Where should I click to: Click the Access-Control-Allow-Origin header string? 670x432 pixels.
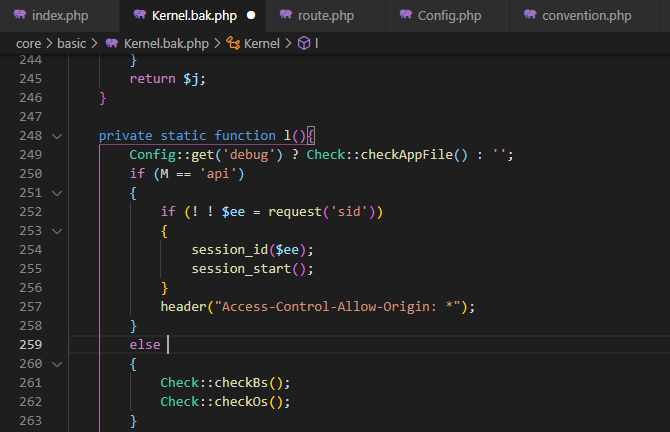point(338,307)
